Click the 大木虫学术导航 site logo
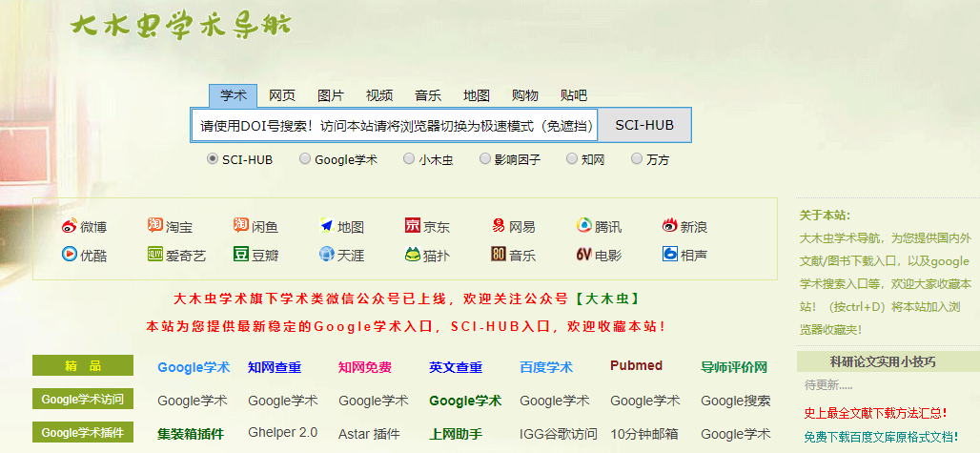The width and height of the screenshot is (980, 453). pyautogui.click(x=180, y=26)
